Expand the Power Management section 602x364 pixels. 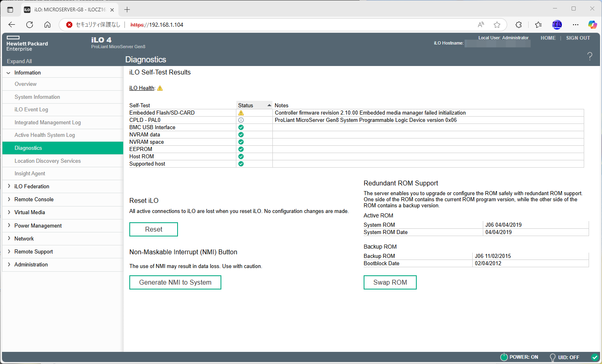tap(38, 226)
